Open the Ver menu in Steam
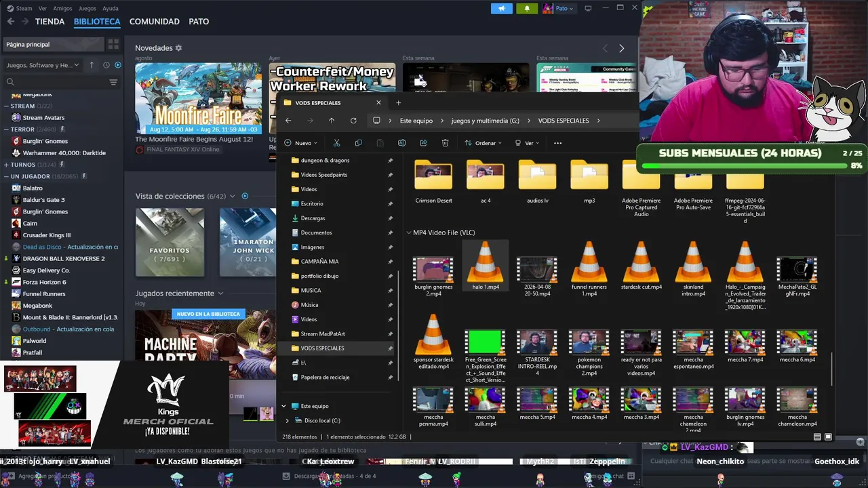The width and height of the screenshot is (868, 488). (x=43, y=8)
